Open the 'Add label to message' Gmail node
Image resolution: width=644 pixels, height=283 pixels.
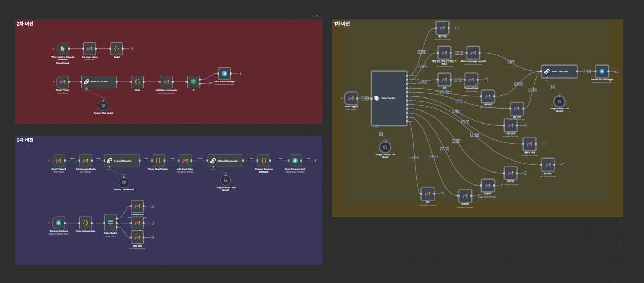[166, 82]
